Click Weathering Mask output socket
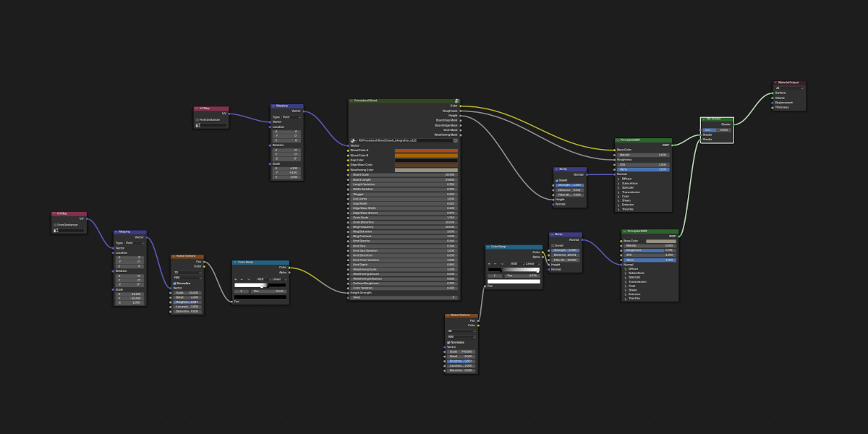The width and height of the screenshot is (868, 434). (461, 135)
